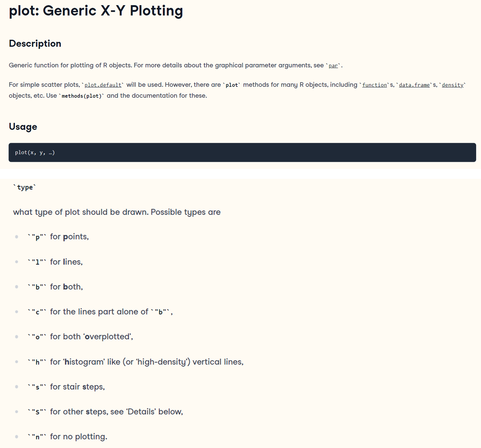Go to the density documentation link
This screenshot has height=448, width=481.
pyautogui.click(x=452, y=85)
